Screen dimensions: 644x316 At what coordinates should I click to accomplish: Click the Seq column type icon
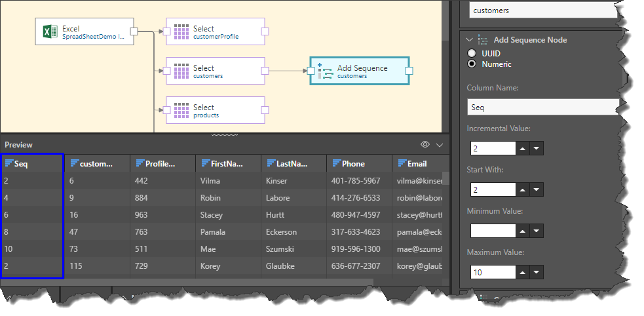pyautogui.click(x=9, y=164)
